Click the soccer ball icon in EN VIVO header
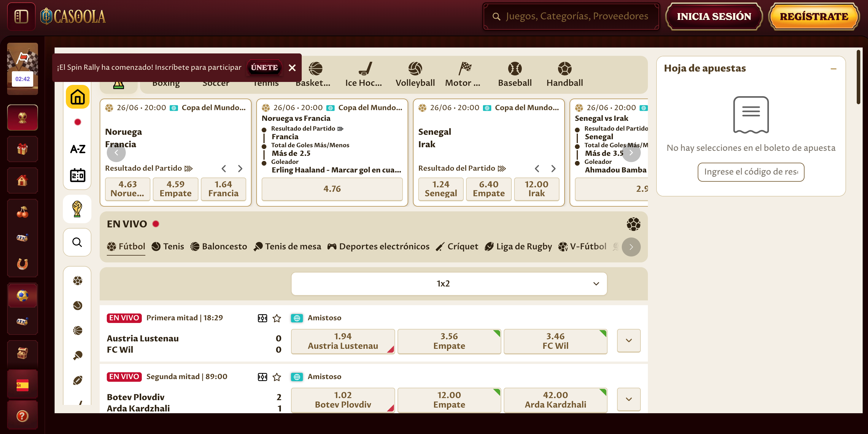868x434 pixels. click(633, 224)
